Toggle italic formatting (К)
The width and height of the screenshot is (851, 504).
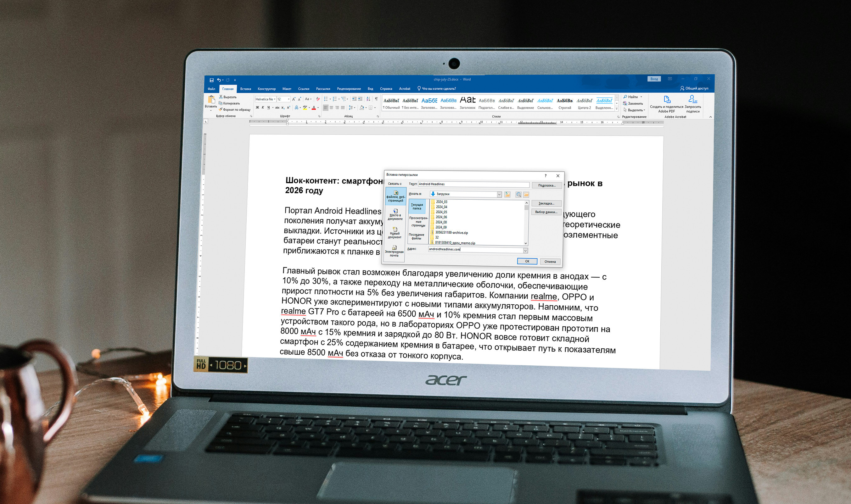(263, 108)
